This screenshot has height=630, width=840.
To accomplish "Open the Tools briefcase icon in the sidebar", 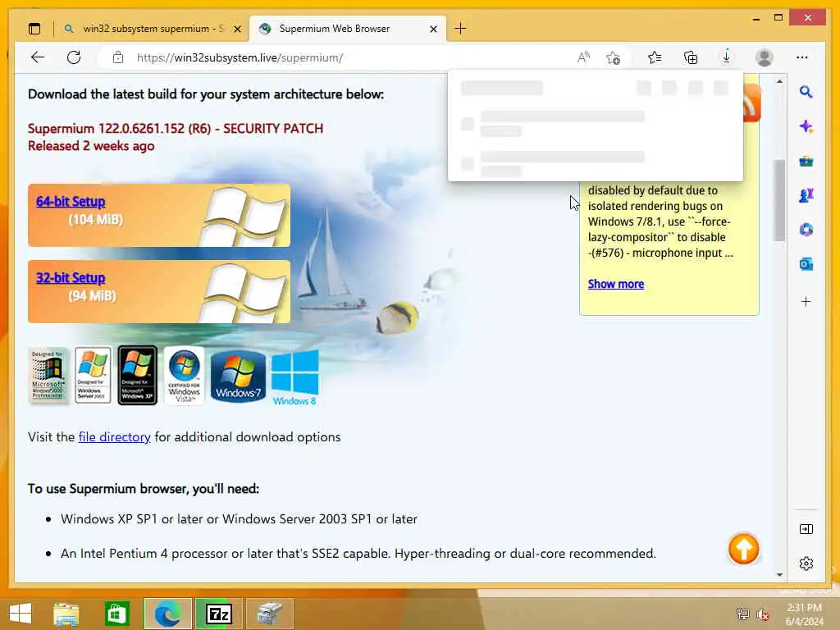I will pos(806,162).
